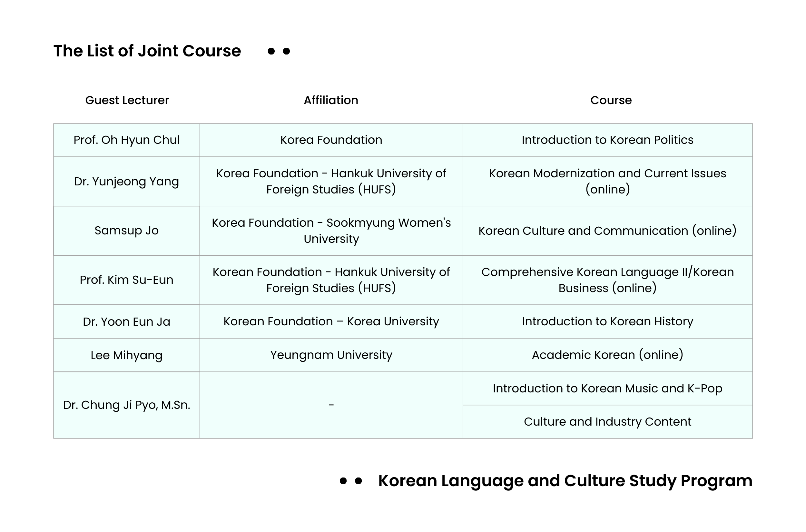806x532 pixels.
Task: Click the Dr. Chung Ji Pyo, M.Sn. cell
Action: (126, 405)
